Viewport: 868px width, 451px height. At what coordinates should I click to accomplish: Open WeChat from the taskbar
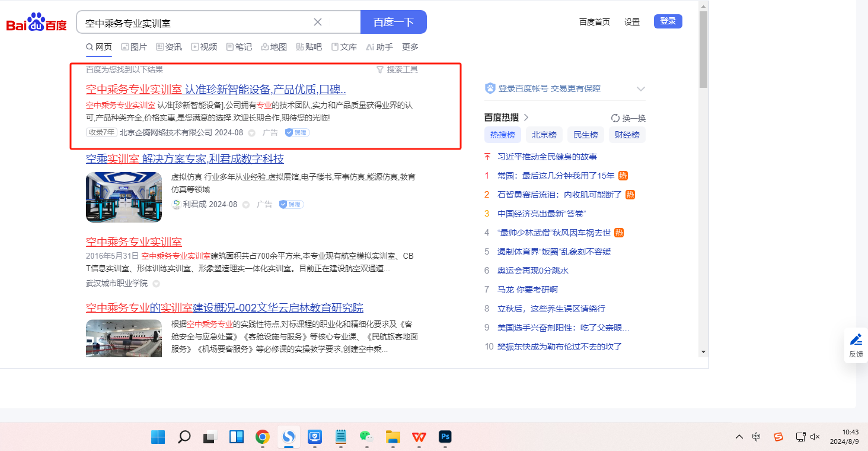366,437
